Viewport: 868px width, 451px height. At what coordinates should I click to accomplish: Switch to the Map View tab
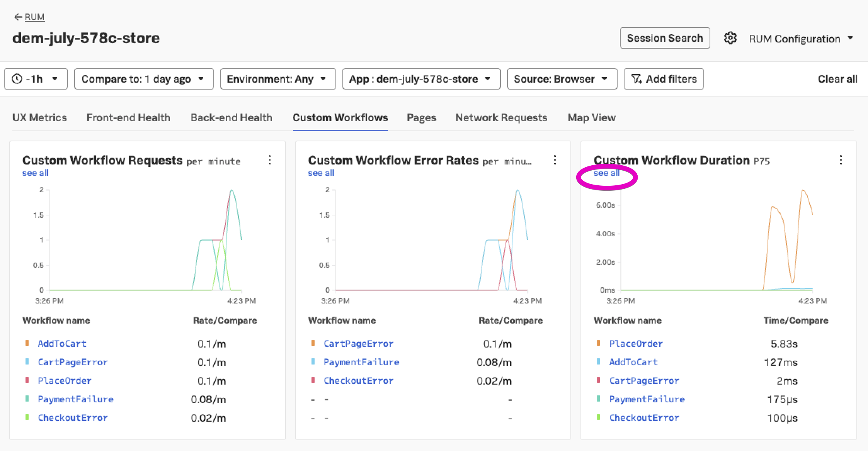pos(592,117)
